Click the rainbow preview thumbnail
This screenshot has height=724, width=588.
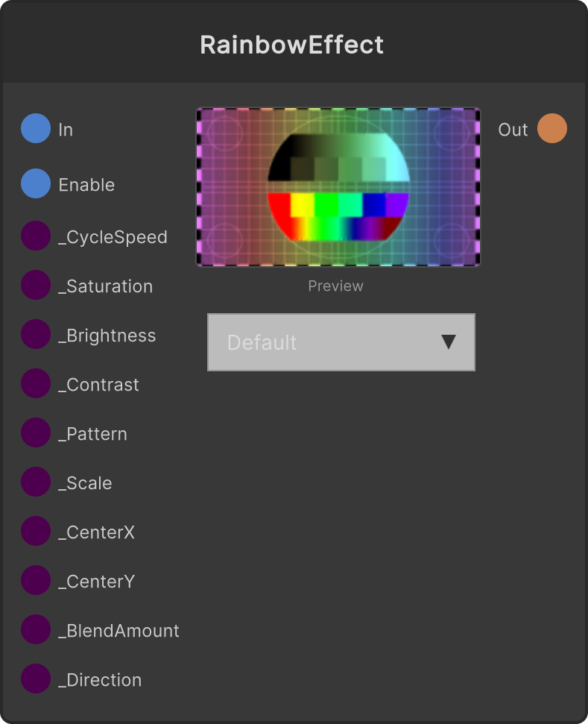(x=338, y=187)
